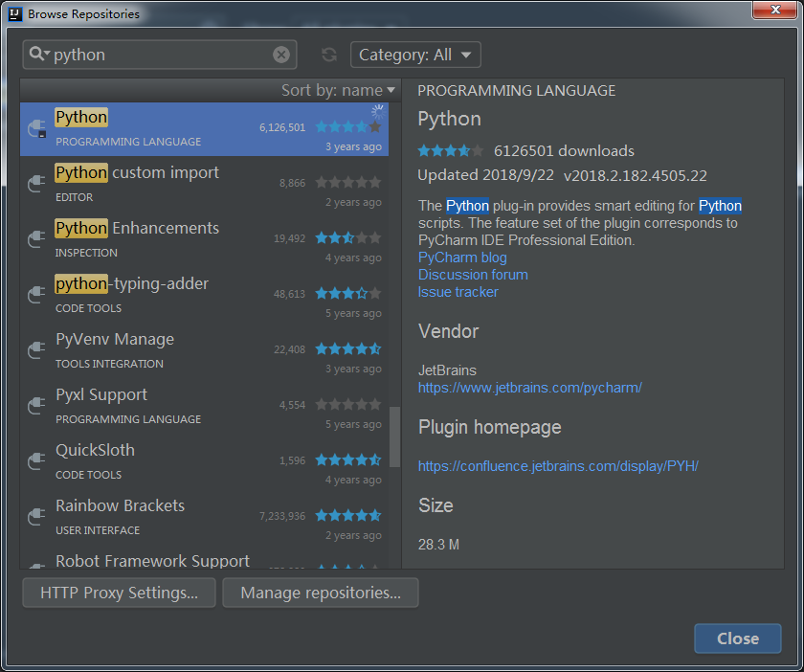
Task: Select the PyVenv Manage plugin
Action: pos(204,351)
